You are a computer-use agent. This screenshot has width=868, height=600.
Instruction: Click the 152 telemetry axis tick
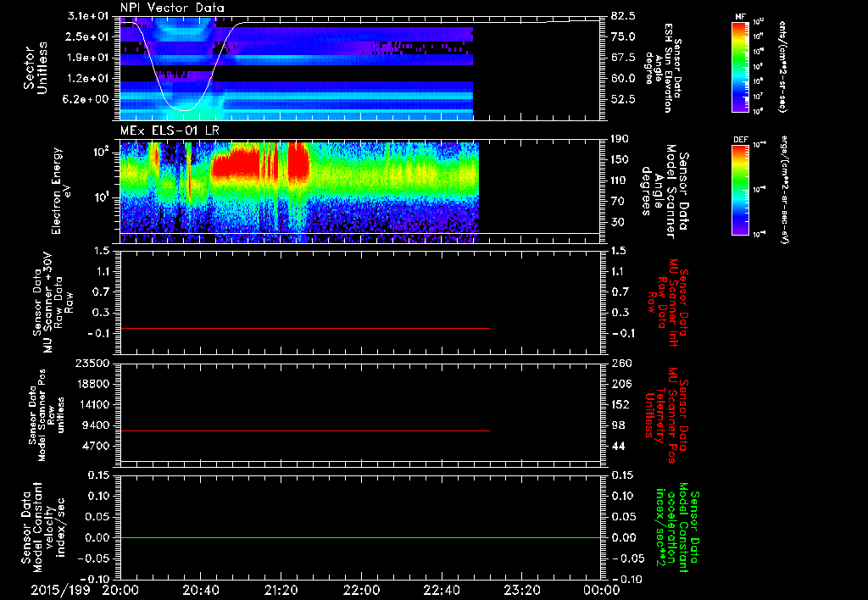click(620, 404)
